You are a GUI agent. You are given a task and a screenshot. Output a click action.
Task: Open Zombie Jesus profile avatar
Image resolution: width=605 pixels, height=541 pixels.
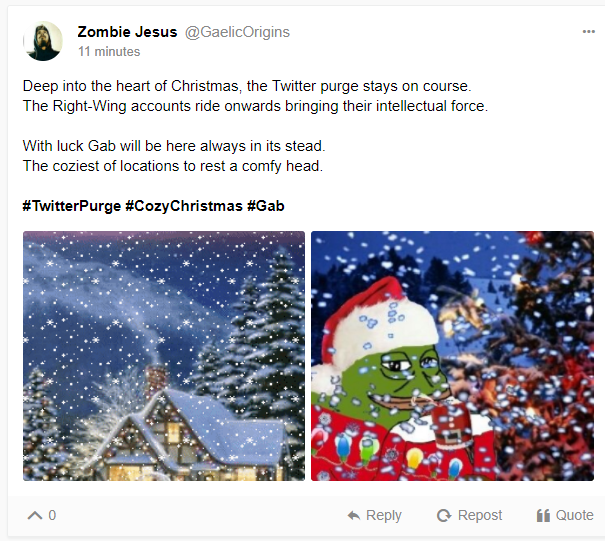pos(43,41)
